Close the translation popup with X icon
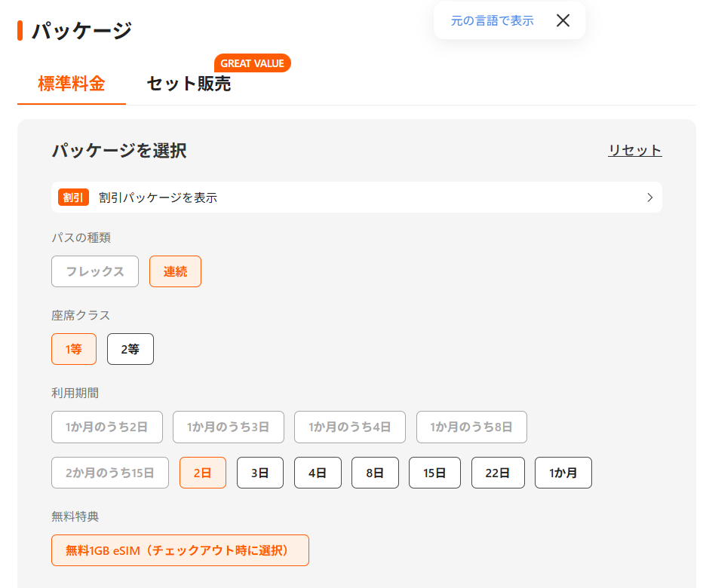The width and height of the screenshot is (706, 588). [563, 20]
